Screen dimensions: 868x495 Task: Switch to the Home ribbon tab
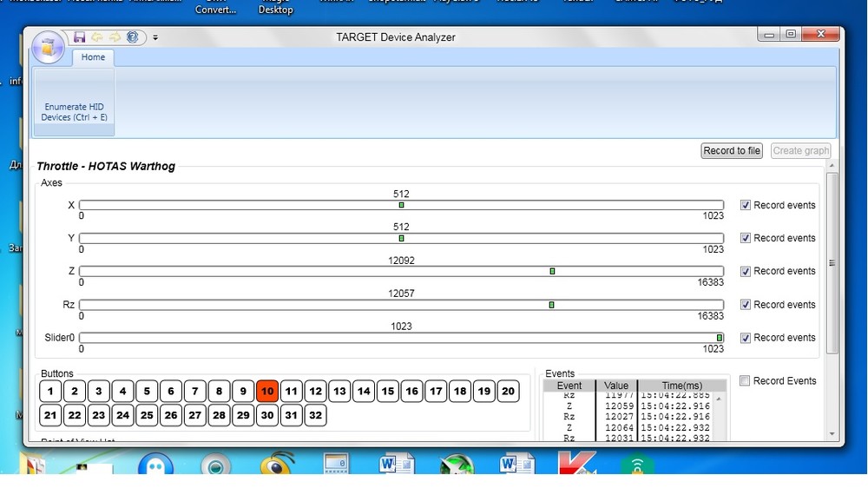tap(93, 57)
